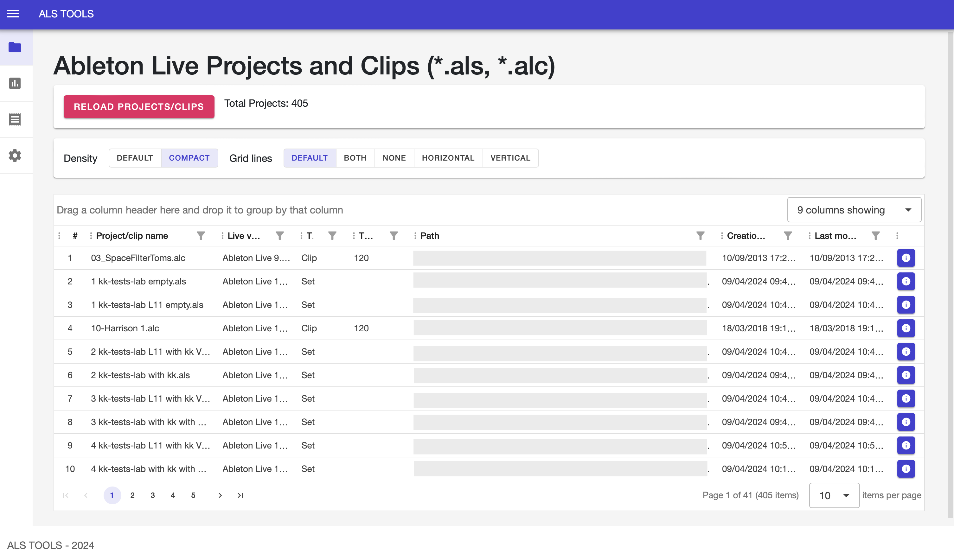Show info for row 8 project
This screenshot has height=560, width=954.
[x=906, y=422]
